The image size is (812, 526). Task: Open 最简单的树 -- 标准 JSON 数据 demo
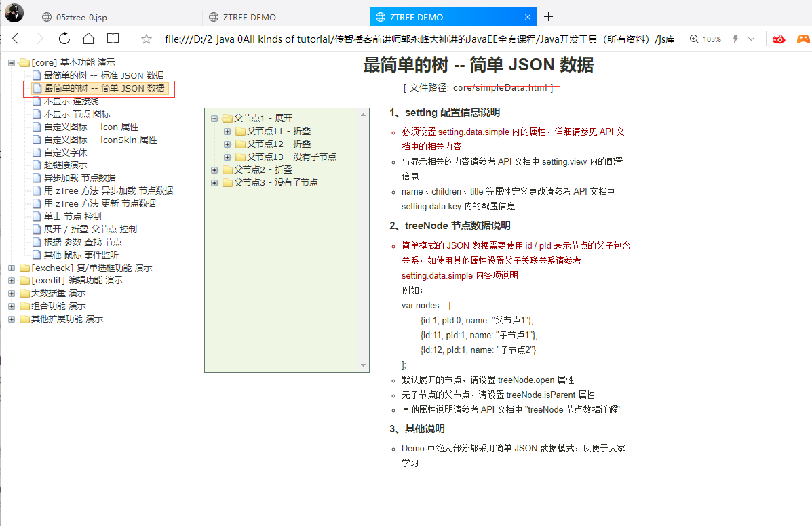(x=104, y=75)
